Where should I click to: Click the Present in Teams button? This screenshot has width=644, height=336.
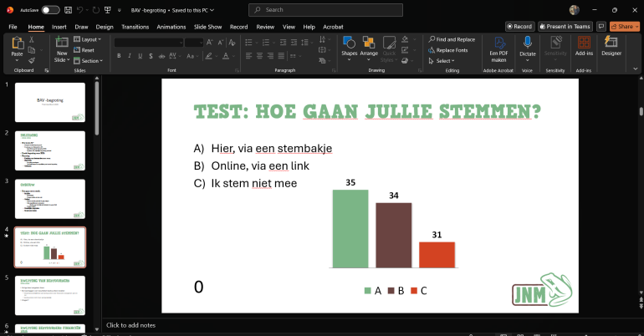click(565, 26)
